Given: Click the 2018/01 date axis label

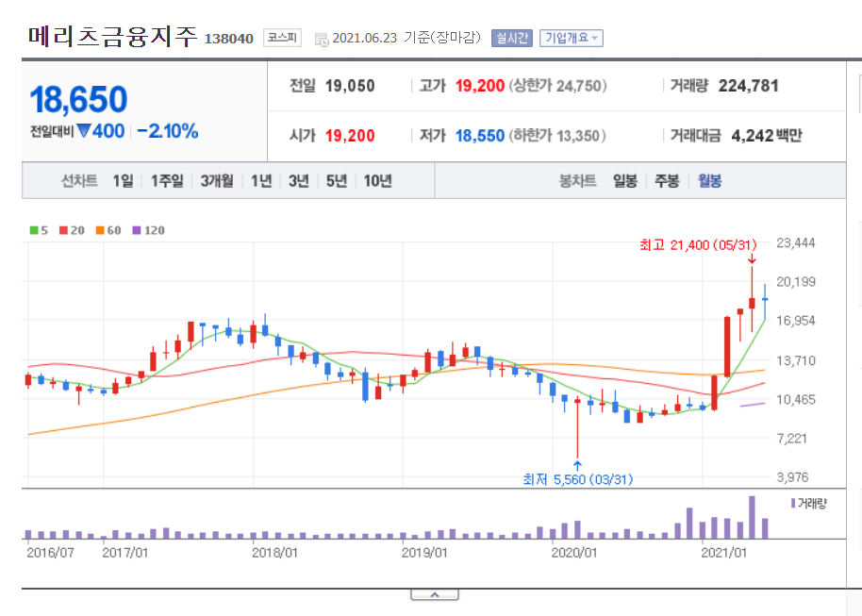Looking at the screenshot, I should point(274,553).
